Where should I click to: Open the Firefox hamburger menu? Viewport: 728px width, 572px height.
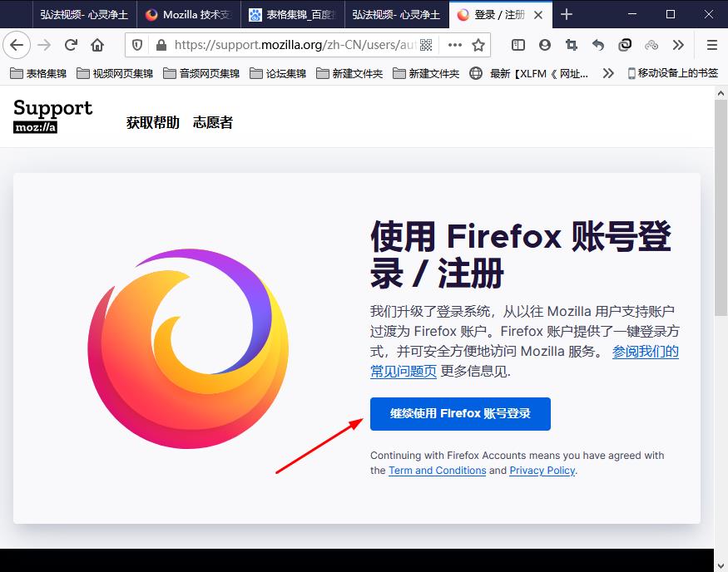click(711, 45)
